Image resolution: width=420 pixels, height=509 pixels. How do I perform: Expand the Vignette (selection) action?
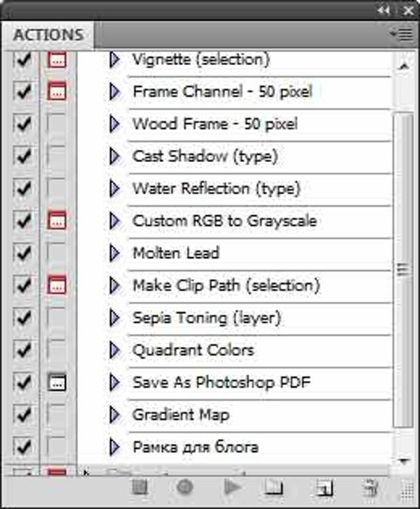[114, 59]
